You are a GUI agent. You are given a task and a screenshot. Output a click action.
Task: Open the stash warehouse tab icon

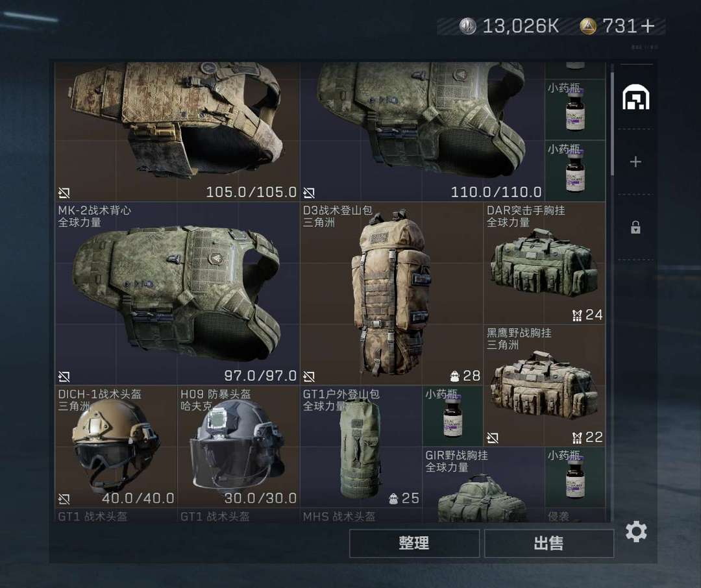(635, 97)
